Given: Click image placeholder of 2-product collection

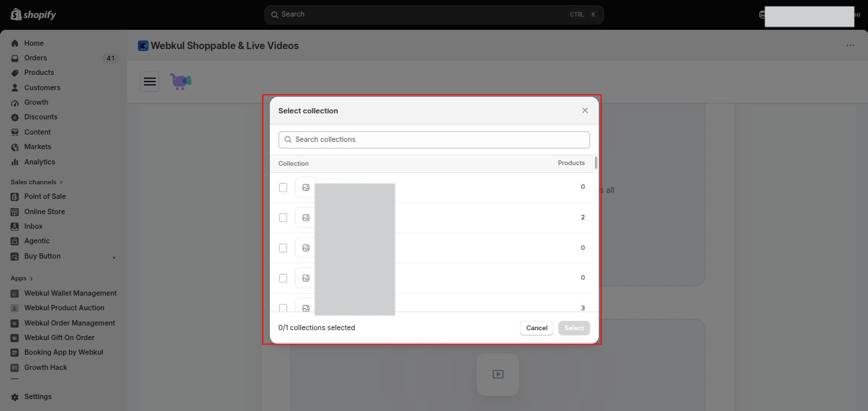Looking at the screenshot, I should 306,217.
